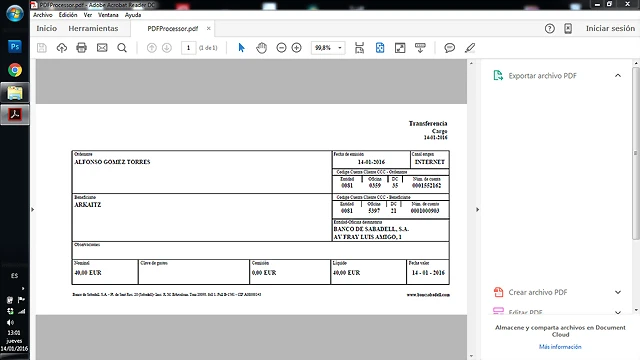Viewport: 640px width, 360px height.
Task: Expand the left navigation pane arrow
Action: click(33, 209)
